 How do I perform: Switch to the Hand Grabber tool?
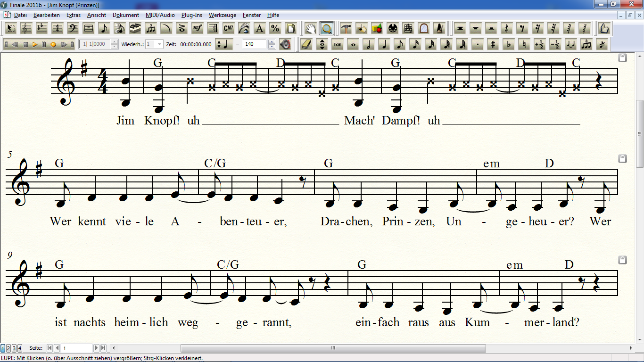[x=311, y=28]
